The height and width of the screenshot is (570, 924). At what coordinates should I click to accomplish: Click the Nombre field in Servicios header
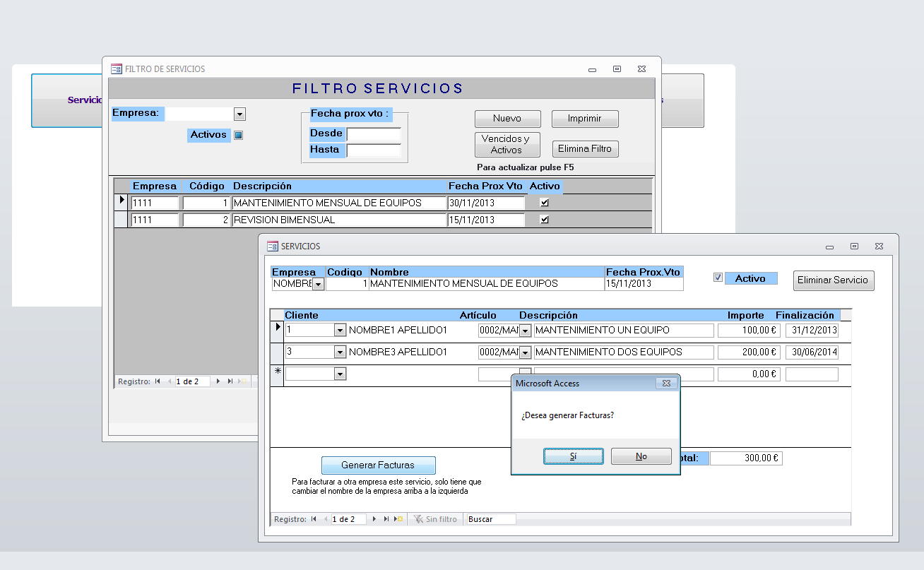coord(487,284)
